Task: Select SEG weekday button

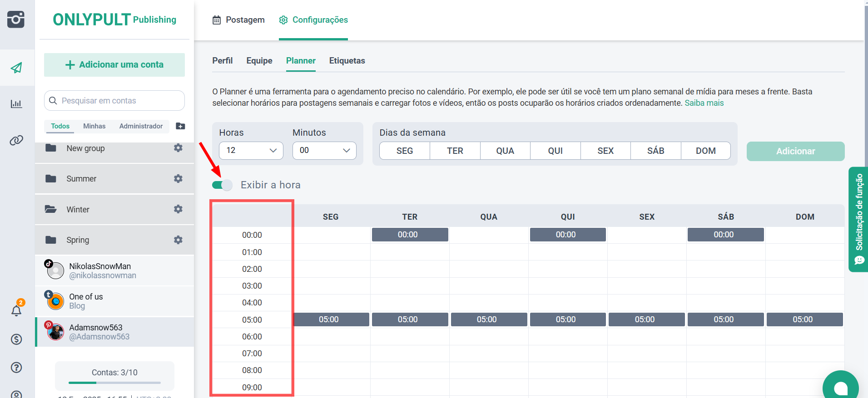Action: [x=404, y=151]
